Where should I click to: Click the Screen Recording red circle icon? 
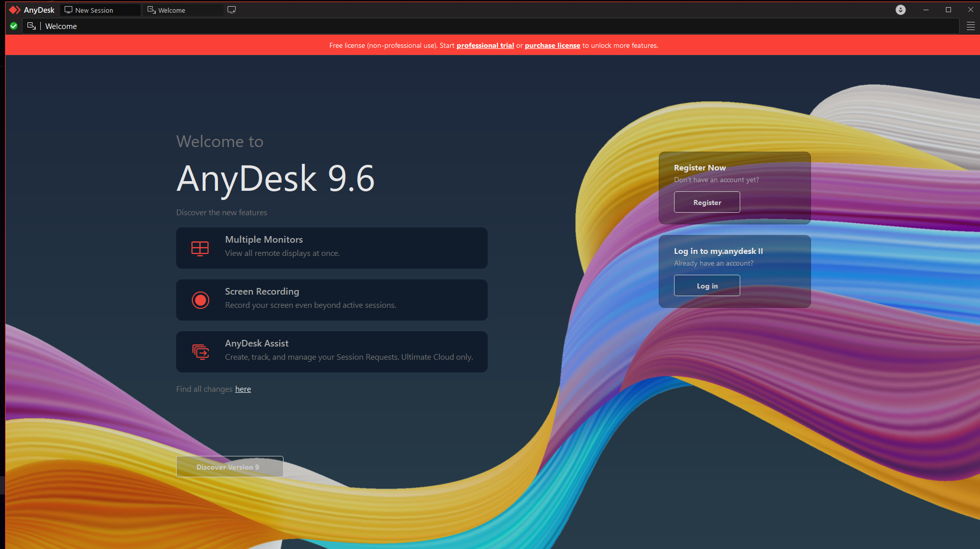point(201,300)
